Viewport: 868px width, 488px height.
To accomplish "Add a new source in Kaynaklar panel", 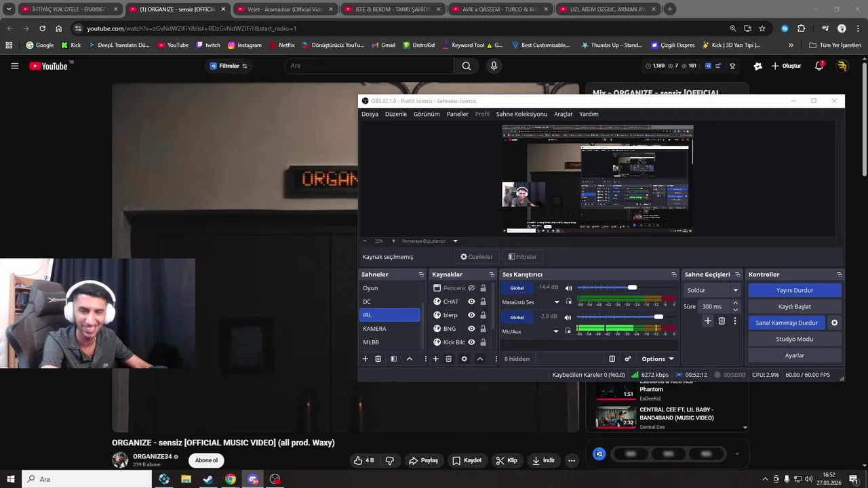I will click(435, 359).
